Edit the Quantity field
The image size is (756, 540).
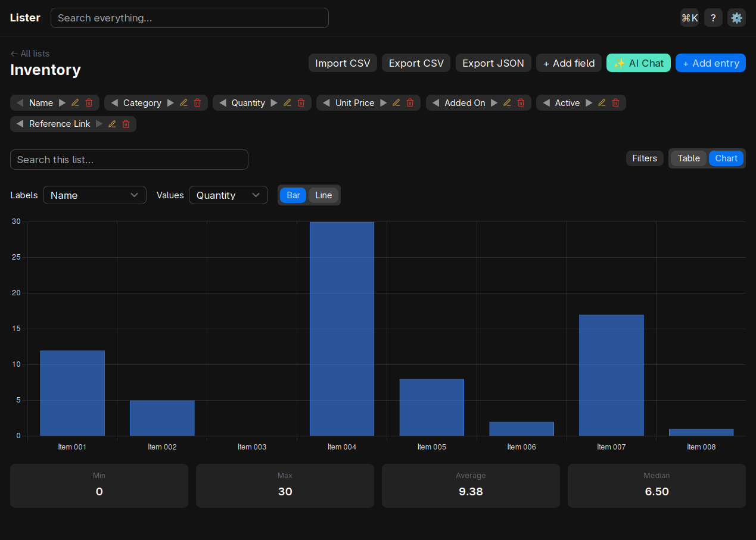(x=287, y=103)
